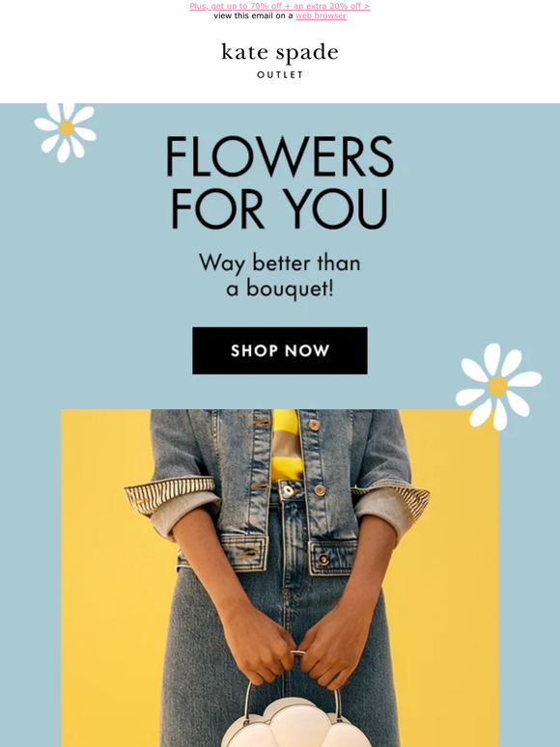The image size is (560, 747).
Task: Click the 'Way better than a bouquet!' tagline
Action: click(x=280, y=276)
